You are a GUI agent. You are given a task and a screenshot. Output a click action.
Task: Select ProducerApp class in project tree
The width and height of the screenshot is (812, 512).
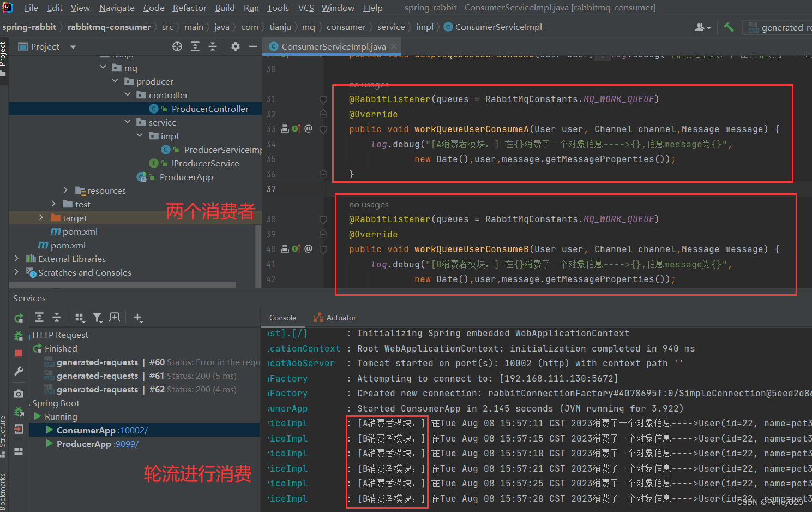point(186,177)
